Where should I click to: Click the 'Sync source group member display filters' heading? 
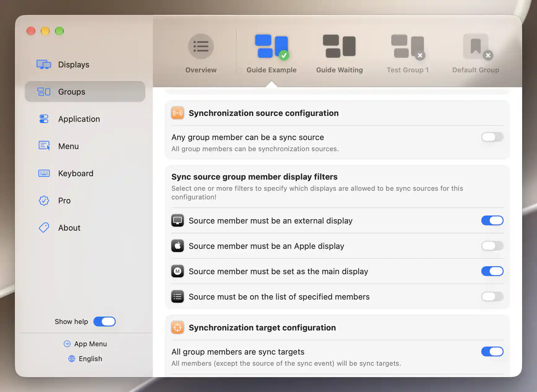click(x=254, y=177)
